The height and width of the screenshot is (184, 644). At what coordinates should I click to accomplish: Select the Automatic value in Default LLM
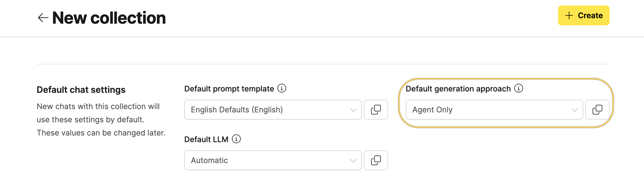(209, 160)
